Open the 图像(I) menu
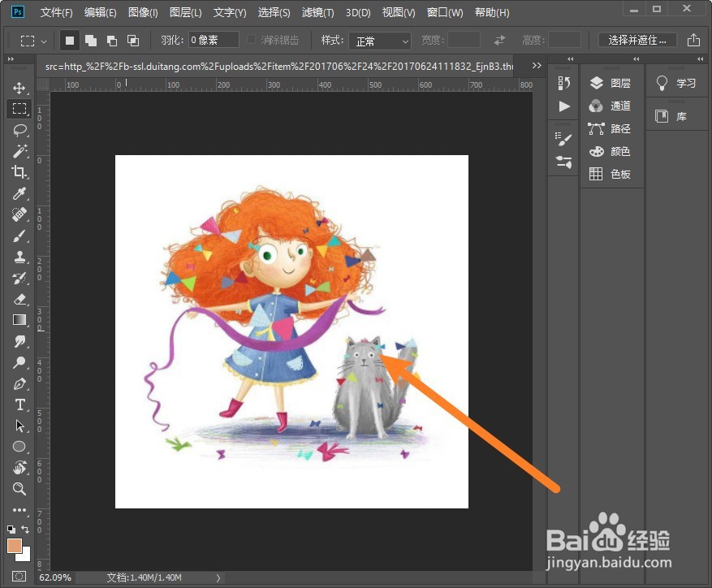The width and height of the screenshot is (712, 588). [x=143, y=13]
